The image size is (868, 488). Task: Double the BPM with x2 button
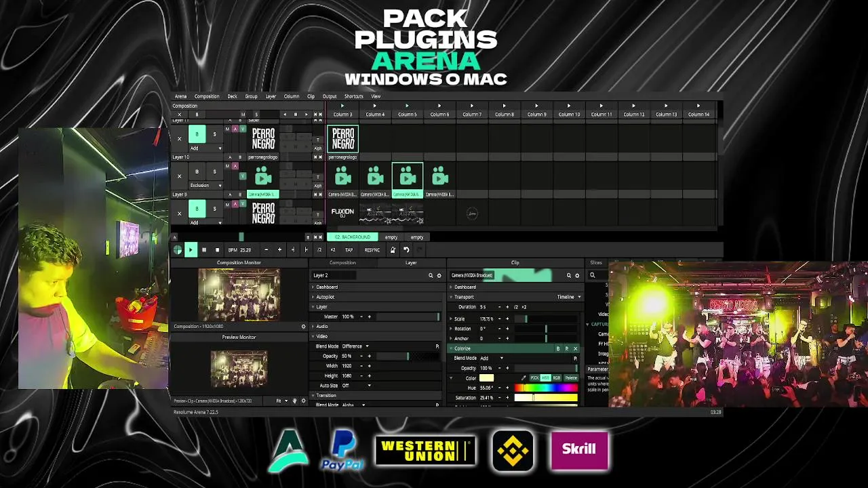point(332,250)
